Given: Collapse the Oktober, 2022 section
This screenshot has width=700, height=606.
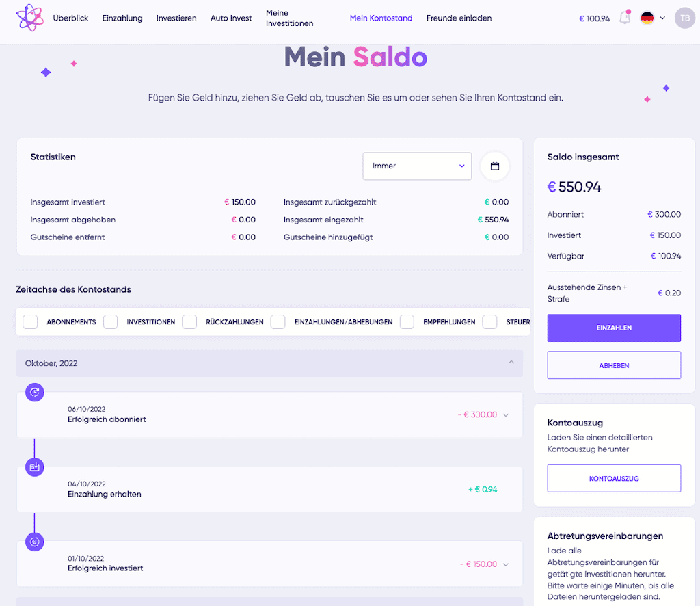Looking at the screenshot, I should point(511,363).
